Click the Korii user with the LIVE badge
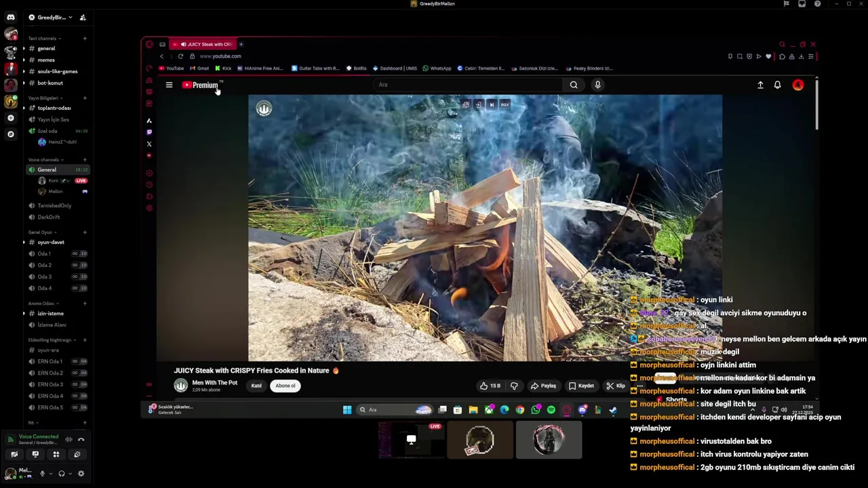Image resolution: width=868 pixels, height=488 pixels. click(63, 181)
